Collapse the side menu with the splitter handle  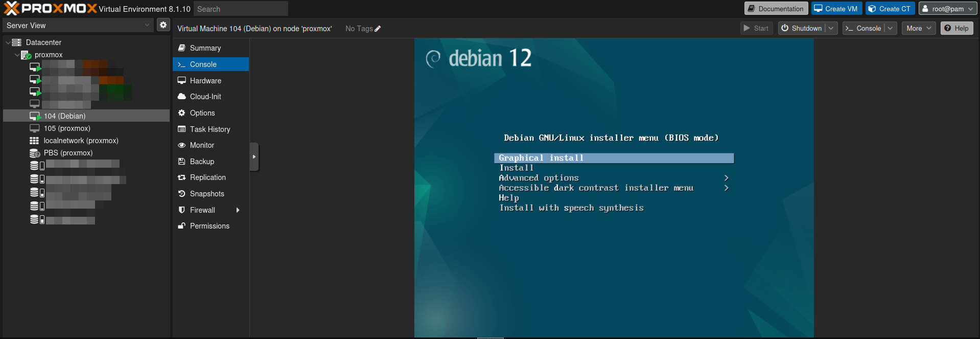click(254, 157)
